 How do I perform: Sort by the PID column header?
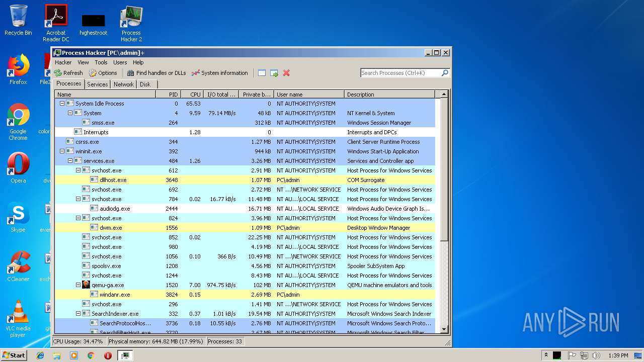[168, 95]
